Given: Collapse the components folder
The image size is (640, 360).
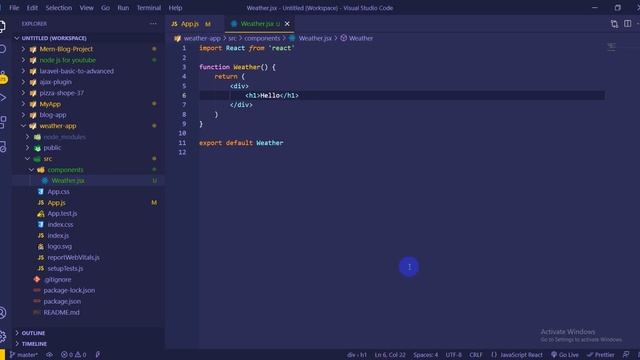Looking at the screenshot, I should point(65,170).
